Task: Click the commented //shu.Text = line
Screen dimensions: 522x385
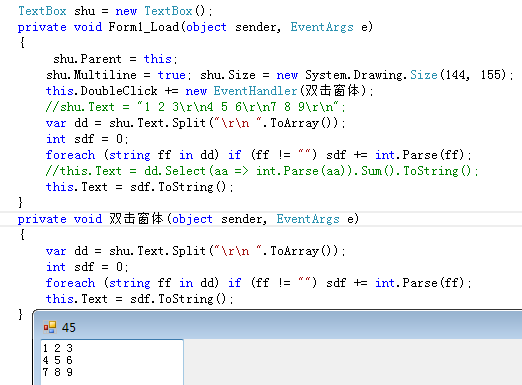Action: (x=195, y=107)
